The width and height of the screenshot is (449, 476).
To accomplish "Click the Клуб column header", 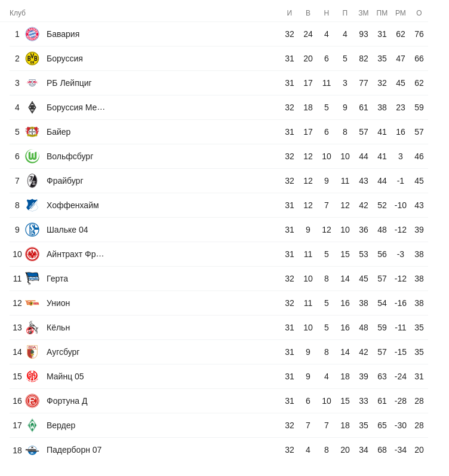I will pos(18,13).
